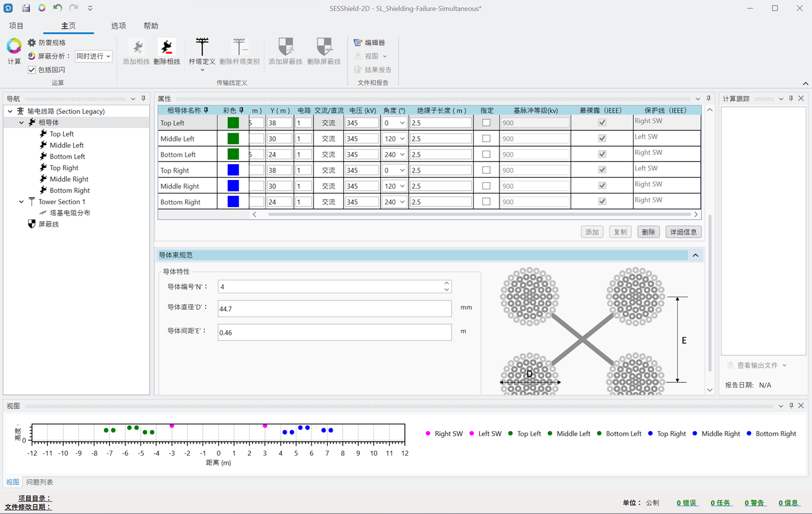Click the undo arrow icon
The width and height of the screenshot is (812, 514).
pyautogui.click(x=58, y=8)
